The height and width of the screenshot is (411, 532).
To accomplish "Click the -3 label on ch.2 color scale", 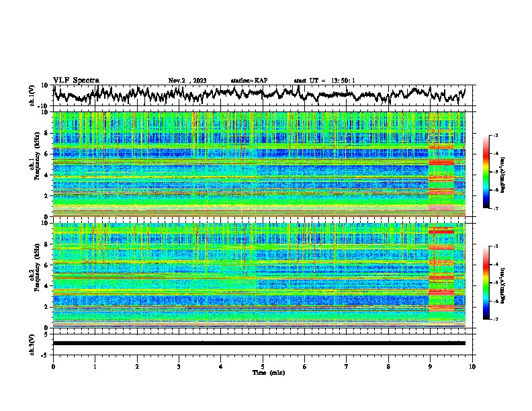I will 495,246.
